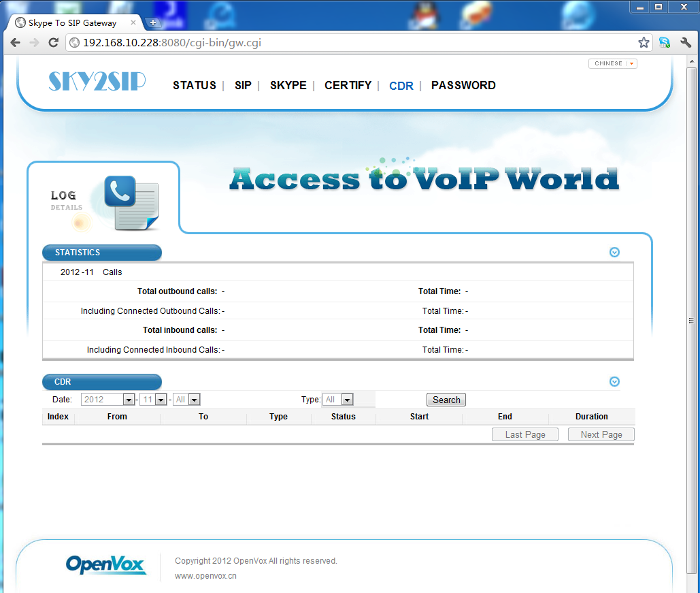The width and height of the screenshot is (700, 593).
Task: Close the Skype To SIP Gateway tab
Action: 133,22
